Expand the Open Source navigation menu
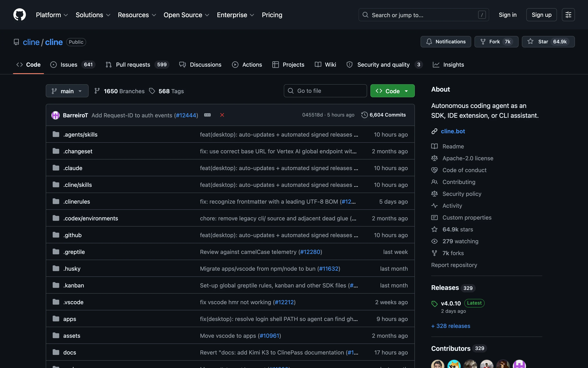Image resolution: width=588 pixels, height=368 pixels. coord(186,15)
